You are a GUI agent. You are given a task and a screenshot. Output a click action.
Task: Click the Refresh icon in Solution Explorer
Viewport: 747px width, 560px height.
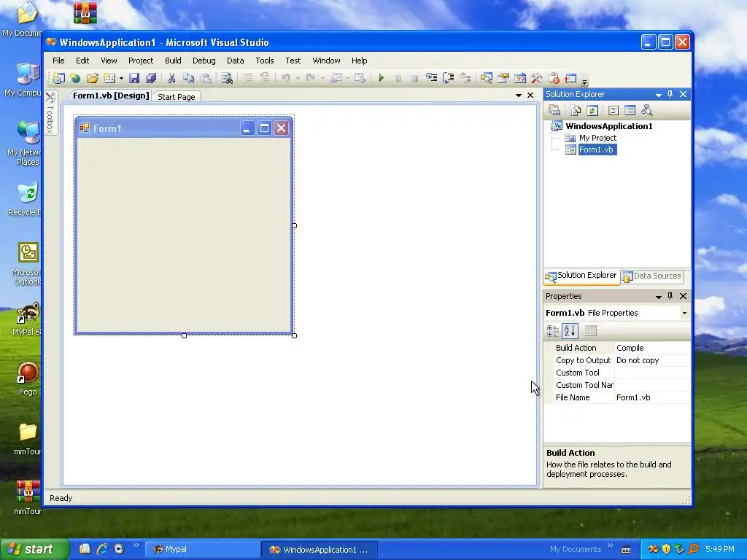tap(592, 111)
